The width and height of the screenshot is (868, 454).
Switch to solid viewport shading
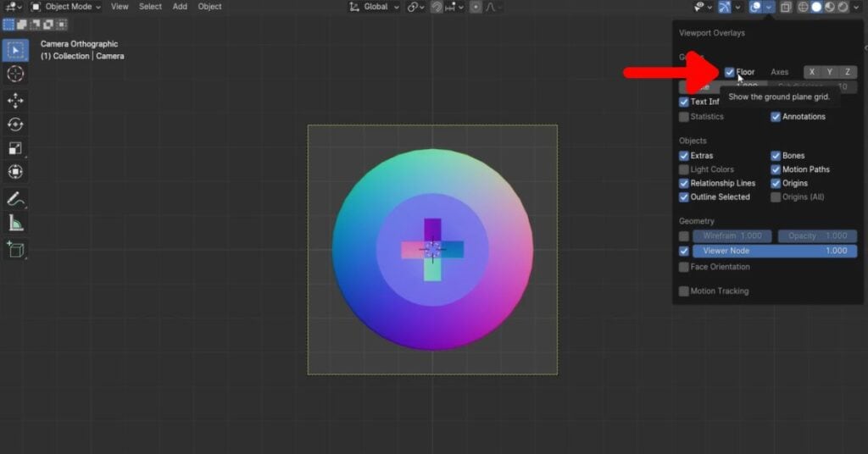tap(817, 7)
